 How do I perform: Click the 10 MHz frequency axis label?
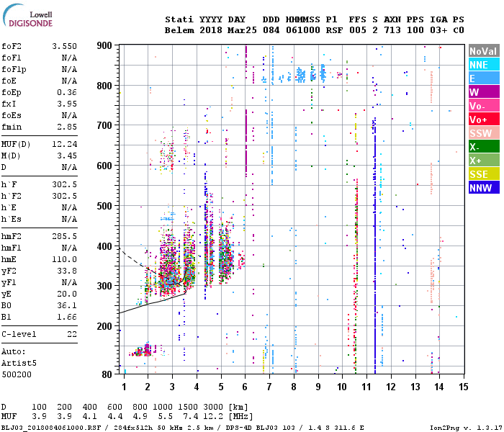(342, 387)
